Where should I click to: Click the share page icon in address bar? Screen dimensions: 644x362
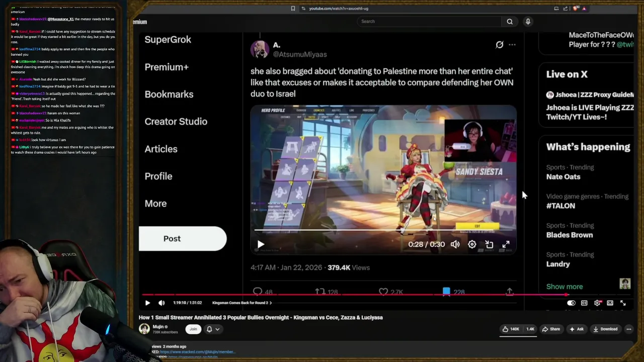click(566, 9)
